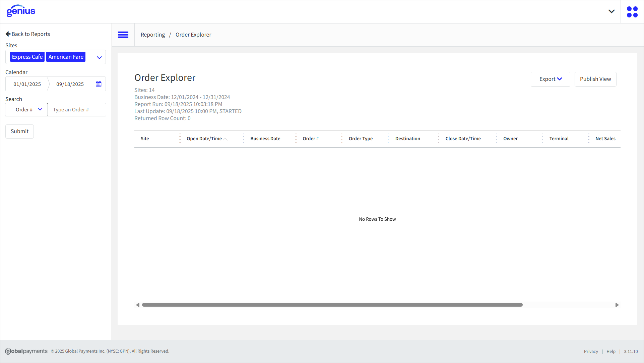Click the Publish View button
This screenshot has width=644, height=363.
[x=595, y=79]
